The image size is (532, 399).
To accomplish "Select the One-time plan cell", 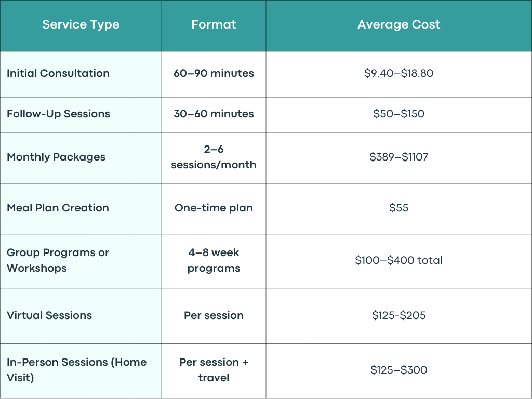I will 214,208.
